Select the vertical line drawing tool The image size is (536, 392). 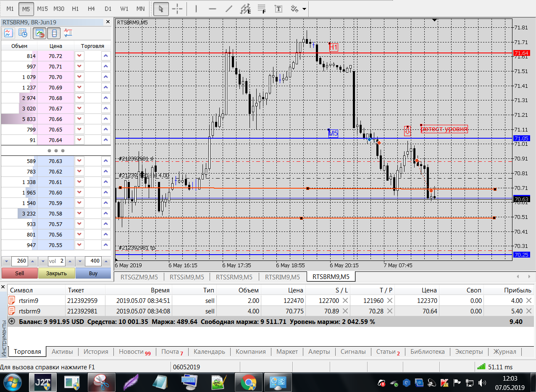click(x=197, y=8)
